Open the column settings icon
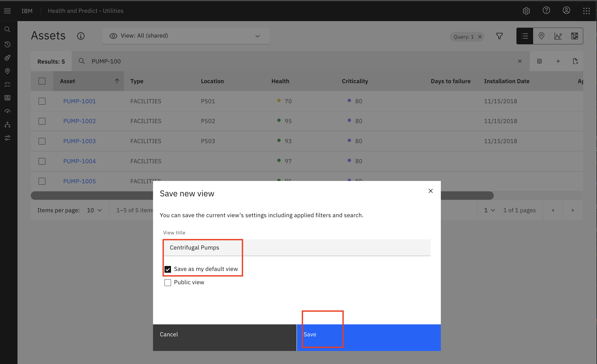The width and height of the screenshot is (597, 364). (x=539, y=61)
